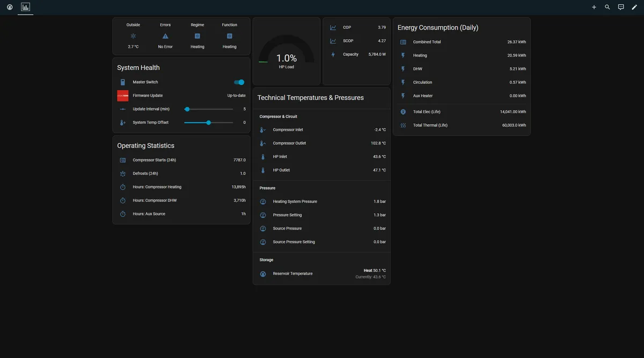The height and width of the screenshot is (358, 644).
Task: Click the Function Heating icon
Action: 230,36
